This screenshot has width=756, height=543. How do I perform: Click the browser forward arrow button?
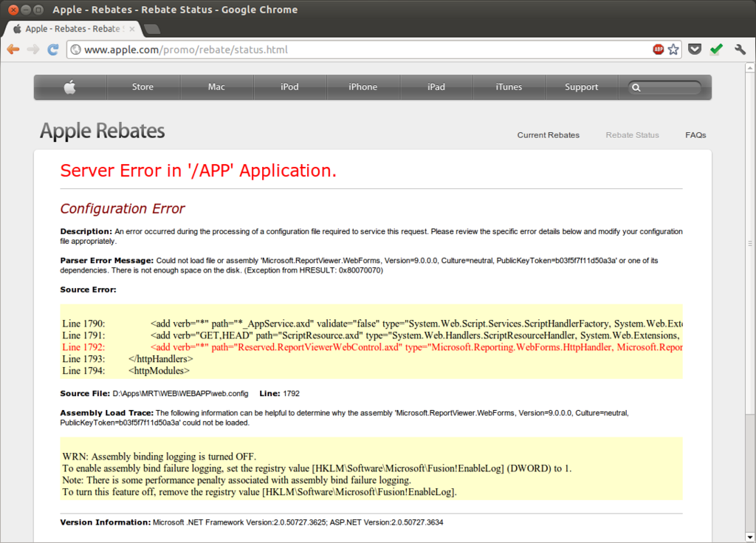point(33,49)
